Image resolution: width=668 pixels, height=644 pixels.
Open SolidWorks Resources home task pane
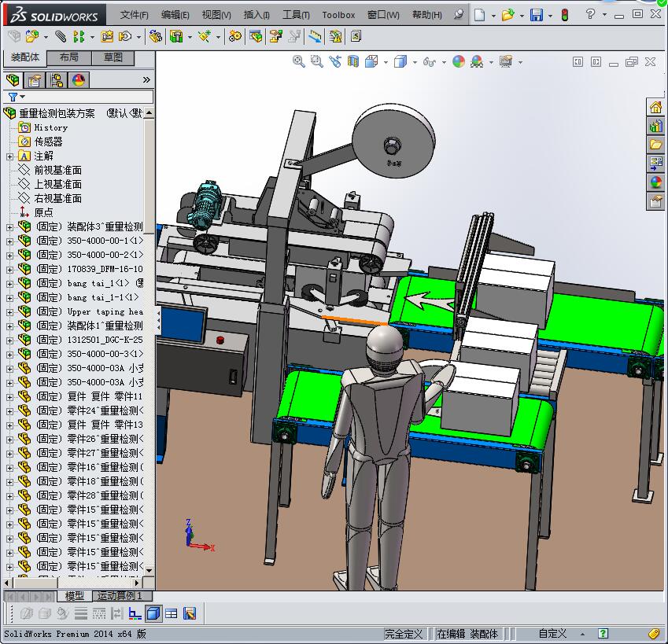(655, 108)
